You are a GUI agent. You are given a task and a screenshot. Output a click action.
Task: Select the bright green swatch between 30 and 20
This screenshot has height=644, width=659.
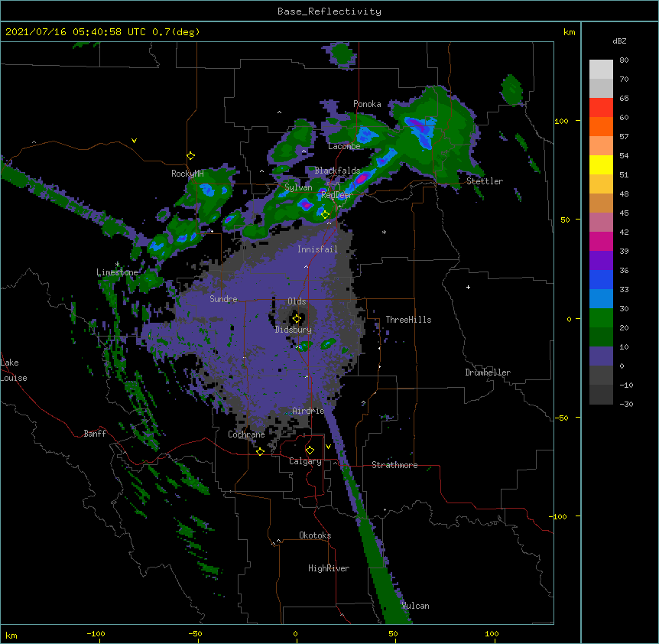601,318
